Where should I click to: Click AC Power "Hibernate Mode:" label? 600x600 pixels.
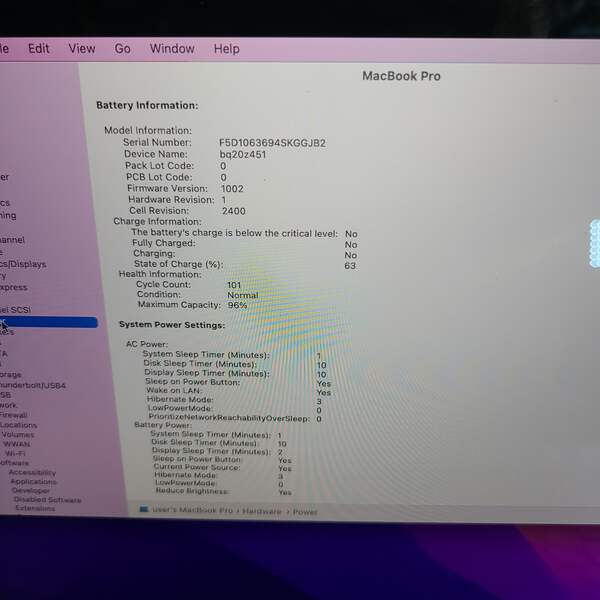click(x=180, y=399)
